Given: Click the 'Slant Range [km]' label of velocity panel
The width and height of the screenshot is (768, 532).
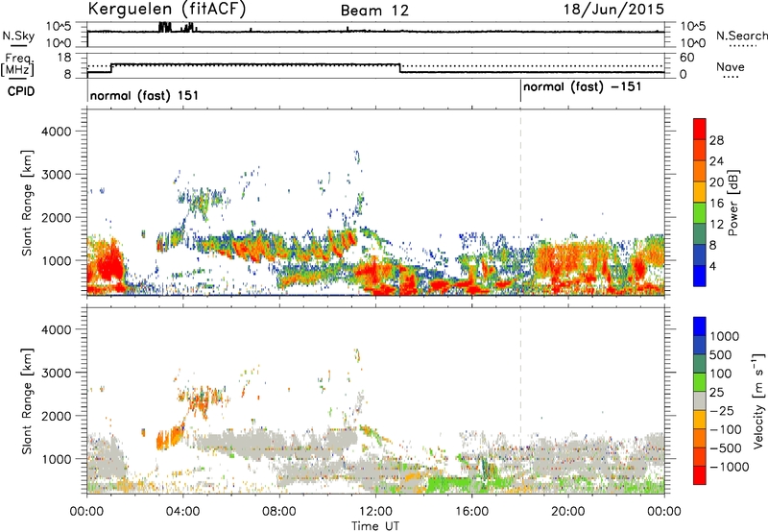Looking at the screenshot, I should (26, 400).
